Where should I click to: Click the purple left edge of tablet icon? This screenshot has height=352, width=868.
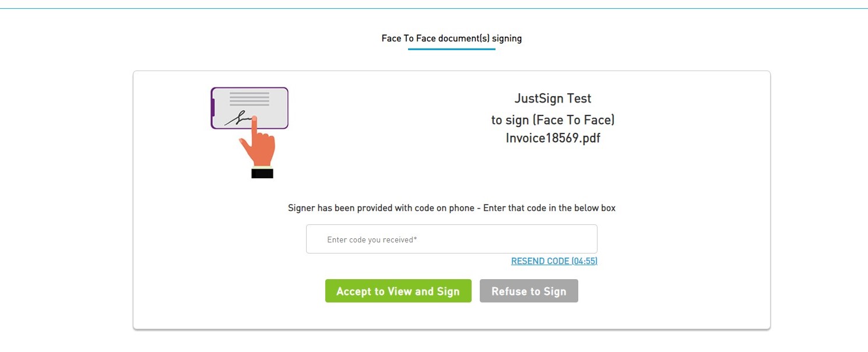pos(213,108)
